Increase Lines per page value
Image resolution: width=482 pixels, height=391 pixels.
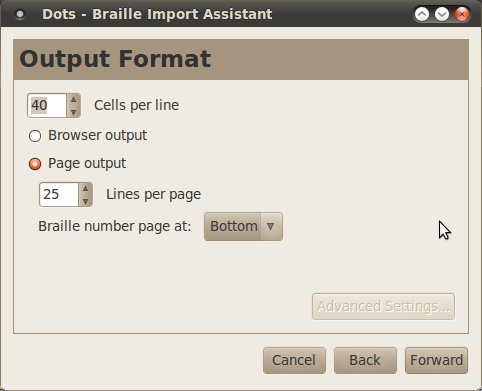pyautogui.click(x=85, y=189)
